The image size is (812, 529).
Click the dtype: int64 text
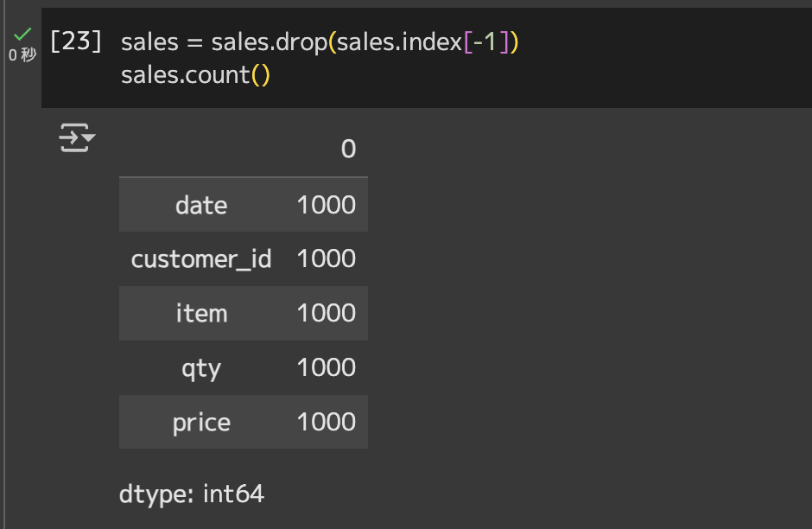point(192,494)
